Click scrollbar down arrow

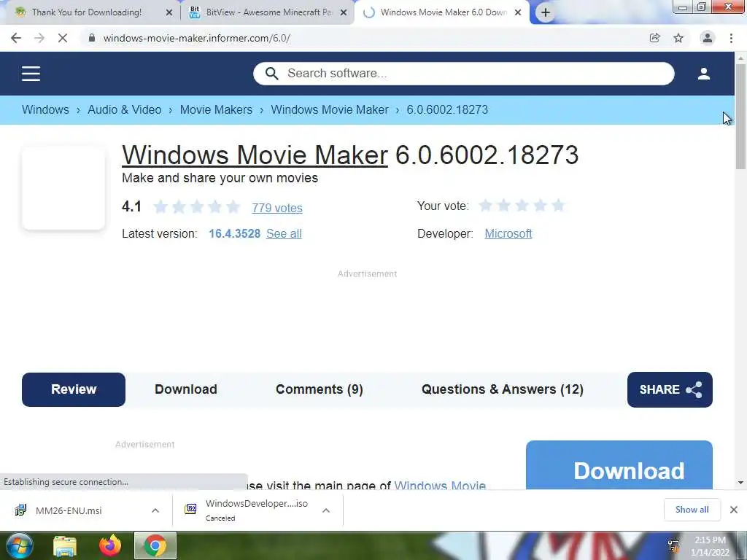740,483
